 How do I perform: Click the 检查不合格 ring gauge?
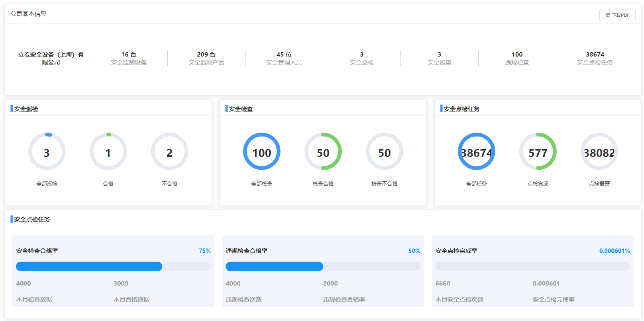coord(384,152)
